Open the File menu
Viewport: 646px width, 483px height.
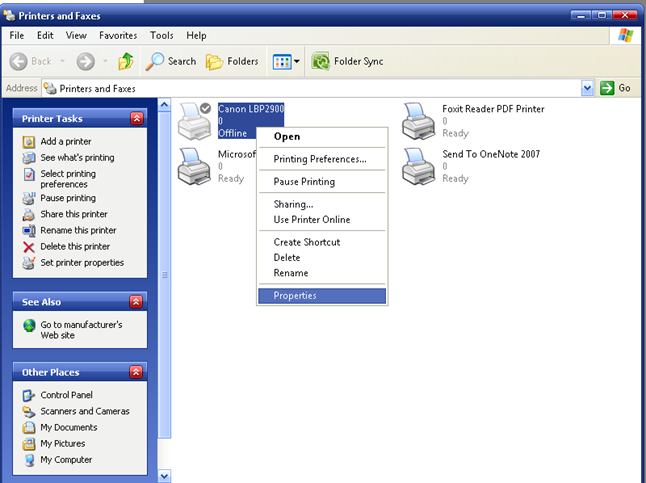point(17,35)
